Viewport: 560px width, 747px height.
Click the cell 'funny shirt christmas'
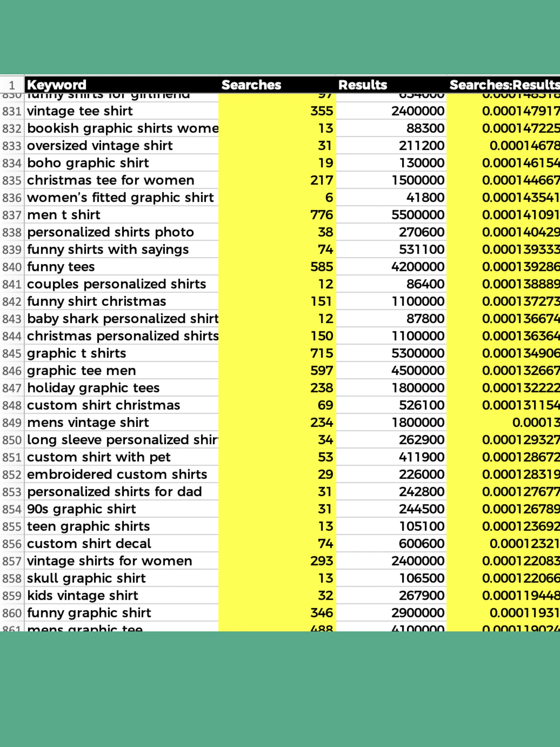pos(122,301)
